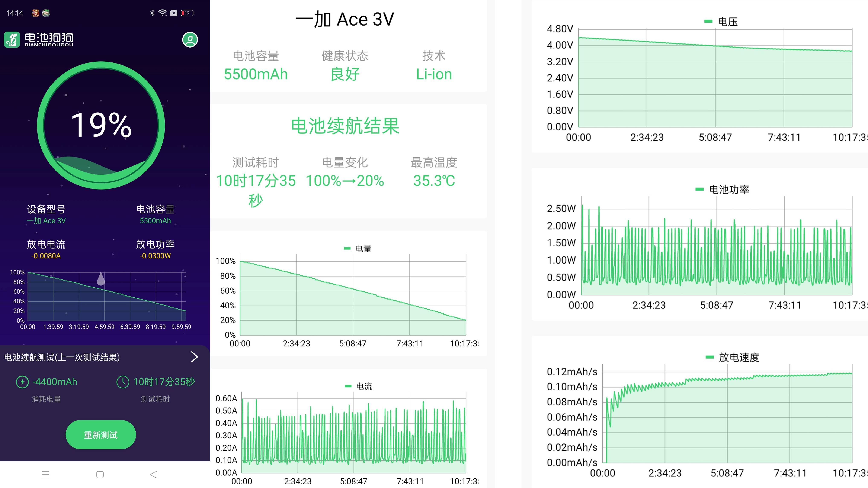Click the 19% circular battery gauge

[101, 125]
